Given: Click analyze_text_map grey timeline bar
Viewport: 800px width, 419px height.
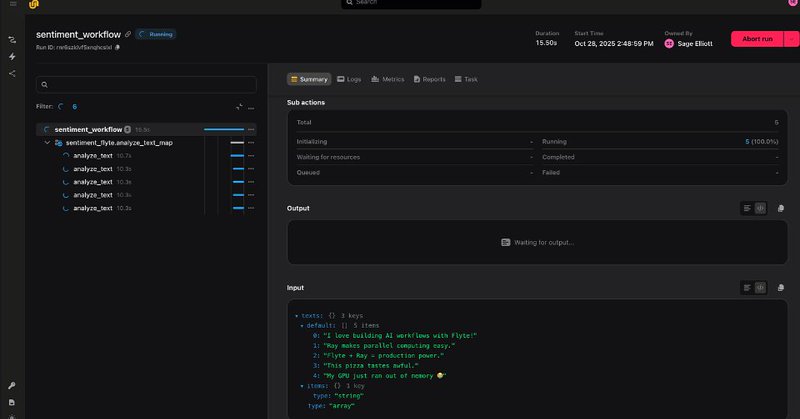Looking at the screenshot, I should 237,143.
